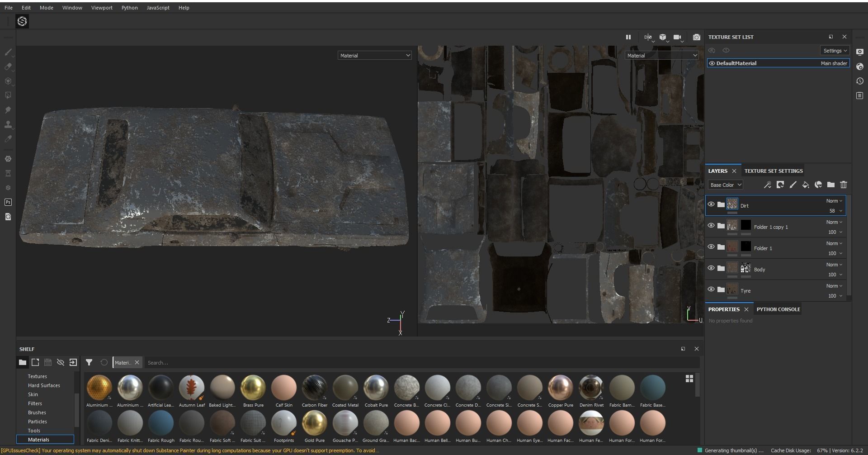Open the Python menu
The width and height of the screenshot is (868, 455).
[x=130, y=8]
